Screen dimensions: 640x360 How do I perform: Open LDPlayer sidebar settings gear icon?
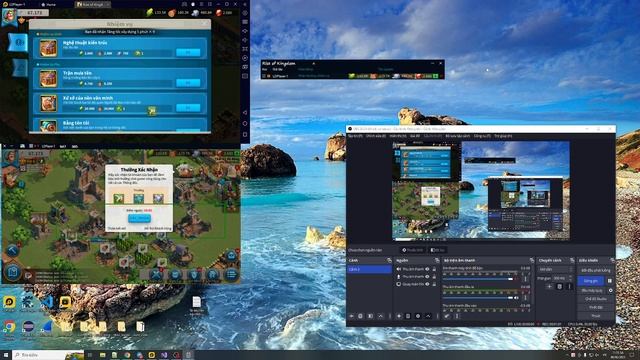[245, 13]
